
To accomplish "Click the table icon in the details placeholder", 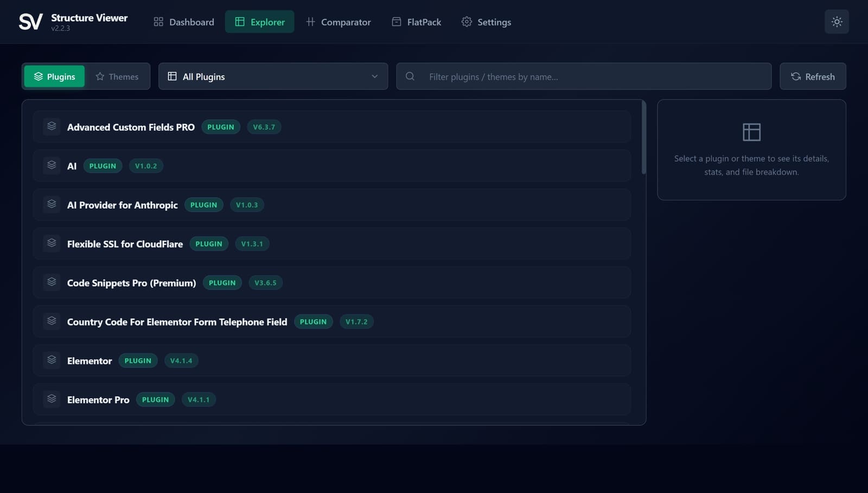I will pyautogui.click(x=751, y=132).
